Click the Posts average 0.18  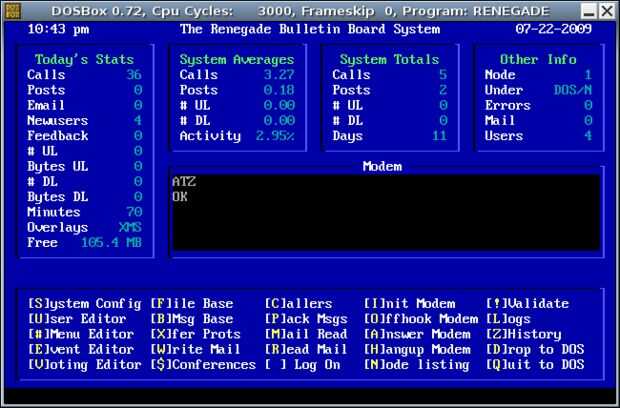pos(279,90)
